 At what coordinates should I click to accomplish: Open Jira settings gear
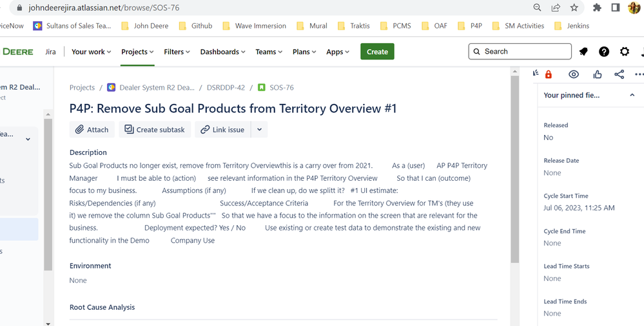[624, 52]
